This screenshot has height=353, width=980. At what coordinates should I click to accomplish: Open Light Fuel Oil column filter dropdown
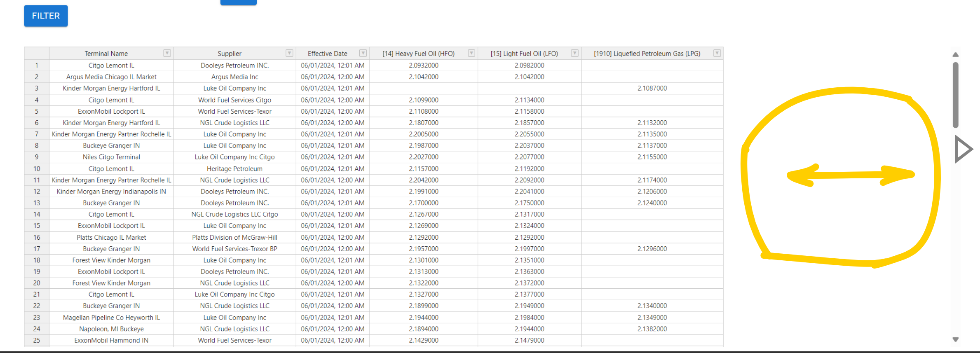point(574,53)
